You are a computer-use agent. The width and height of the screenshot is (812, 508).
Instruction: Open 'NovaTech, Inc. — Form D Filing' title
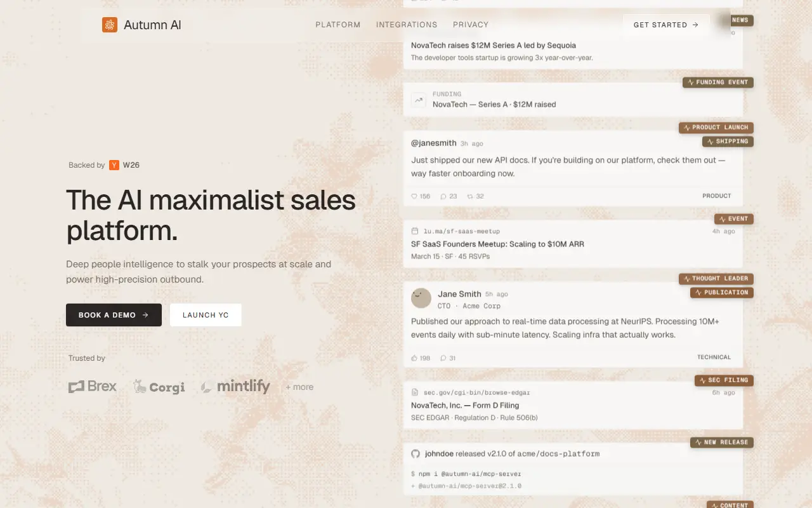(465, 405)
